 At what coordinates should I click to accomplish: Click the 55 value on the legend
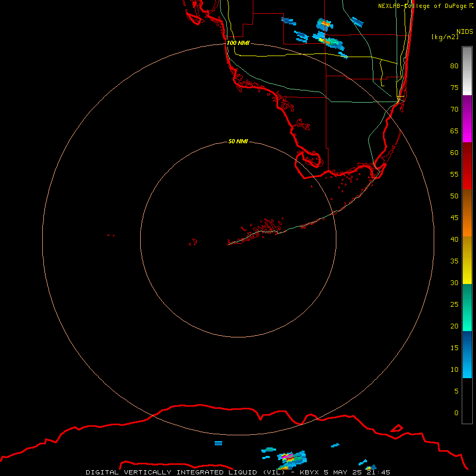pyautogui.click(x=454, y=174)
